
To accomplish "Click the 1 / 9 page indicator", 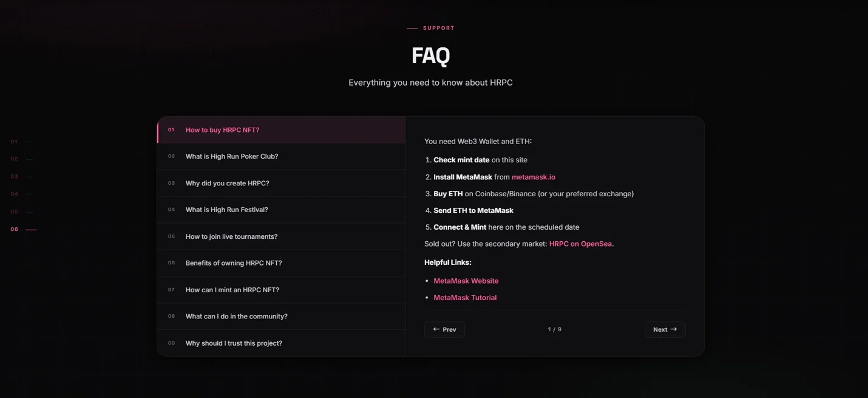I will [x=554, y=329].
